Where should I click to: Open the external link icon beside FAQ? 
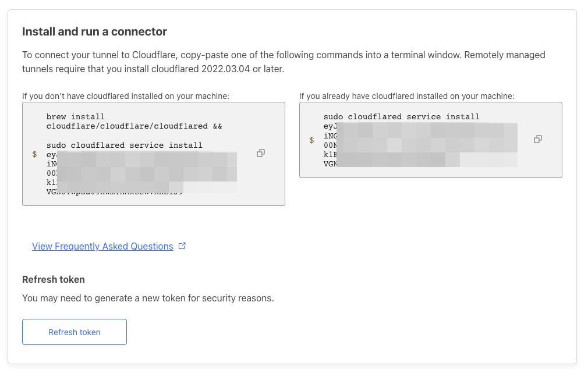182,246
